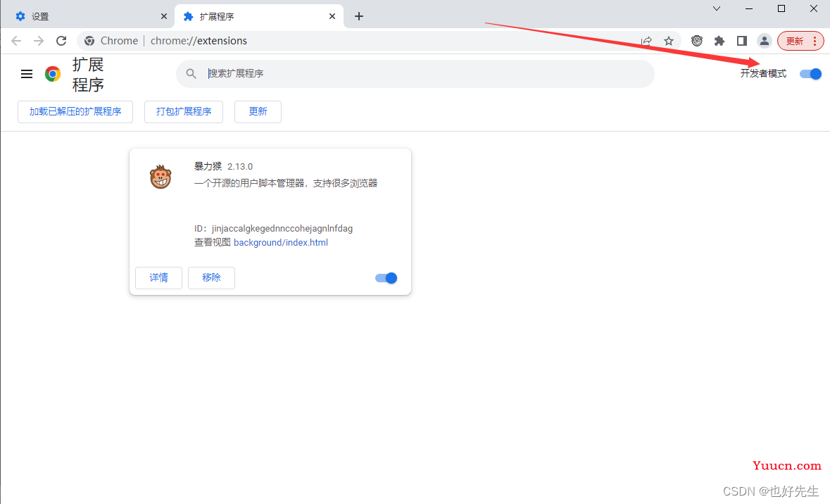Click 移除 to remove 暴力猴
The width and height of the screenshot is (830, 504).
(x=211, y=278)
